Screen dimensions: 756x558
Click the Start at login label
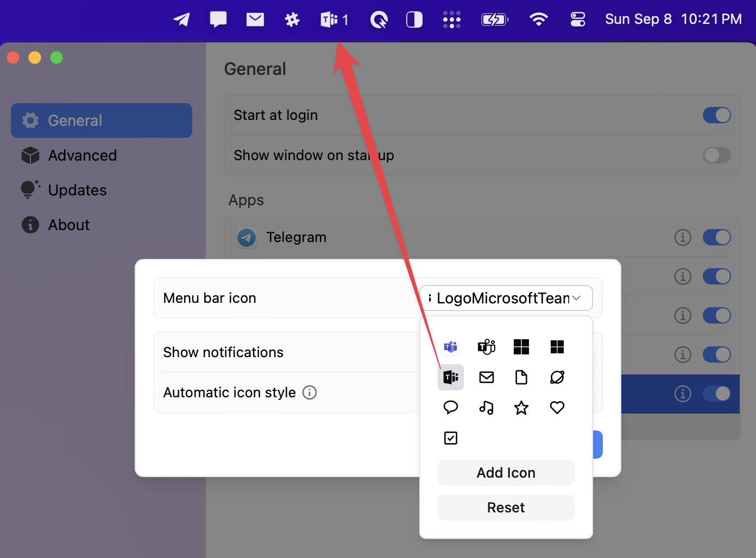[x=276, y=115]
